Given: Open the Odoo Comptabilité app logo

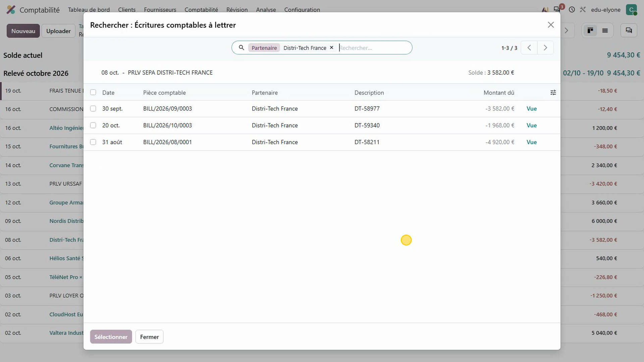Looking at the screenshot, I should (11, 10).
